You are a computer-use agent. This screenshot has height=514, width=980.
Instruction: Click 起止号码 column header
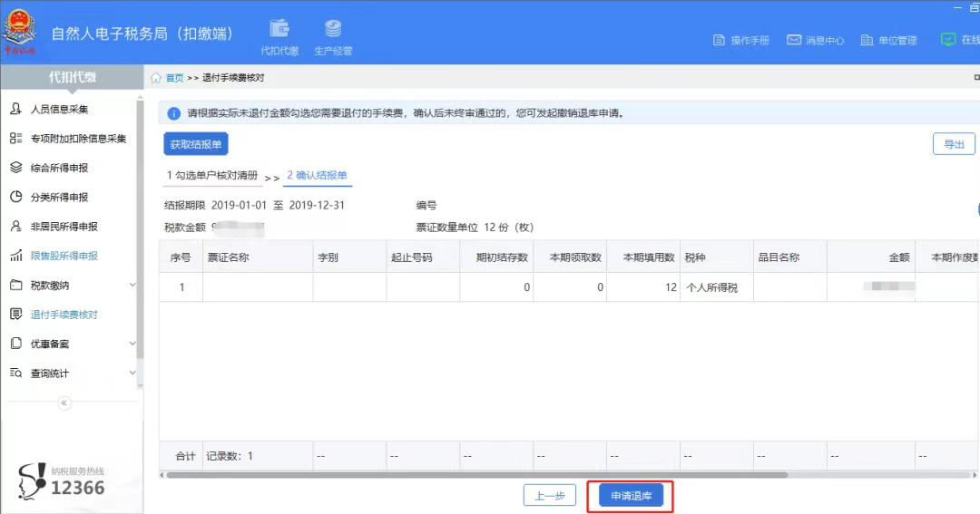(423, 257)
